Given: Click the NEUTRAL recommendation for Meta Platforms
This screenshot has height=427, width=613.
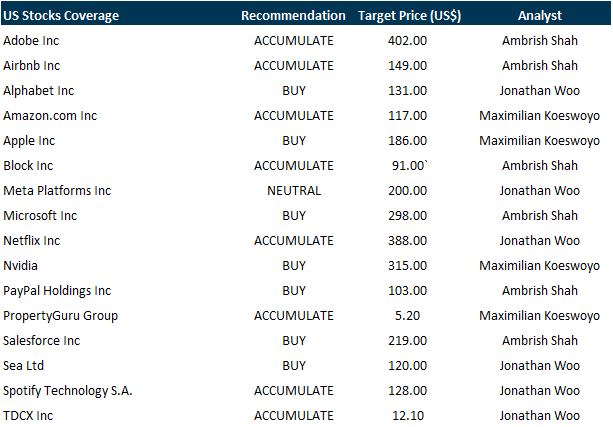Looking at the screenshot, I should coord(294,190).
